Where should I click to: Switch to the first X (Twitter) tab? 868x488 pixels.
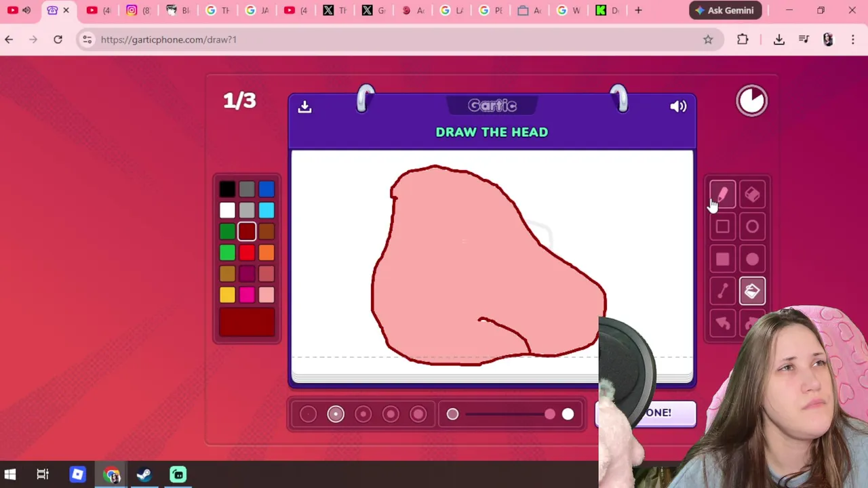click(334, 10)
